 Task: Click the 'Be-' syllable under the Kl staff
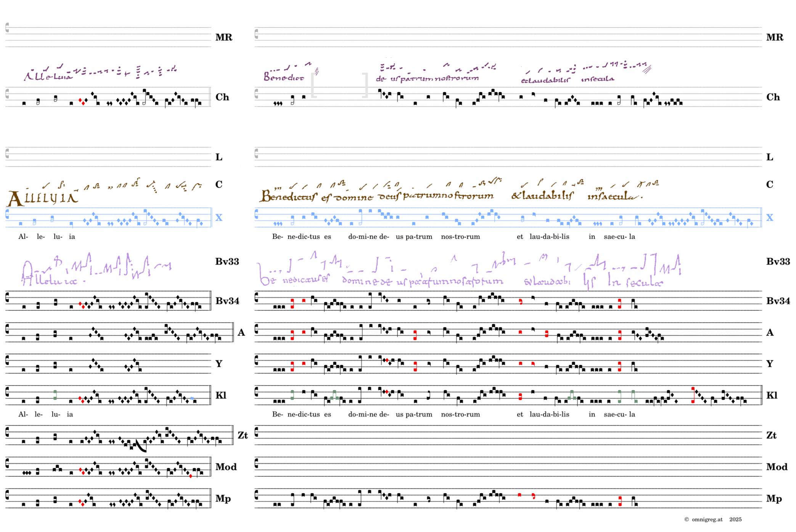[277, 414]
